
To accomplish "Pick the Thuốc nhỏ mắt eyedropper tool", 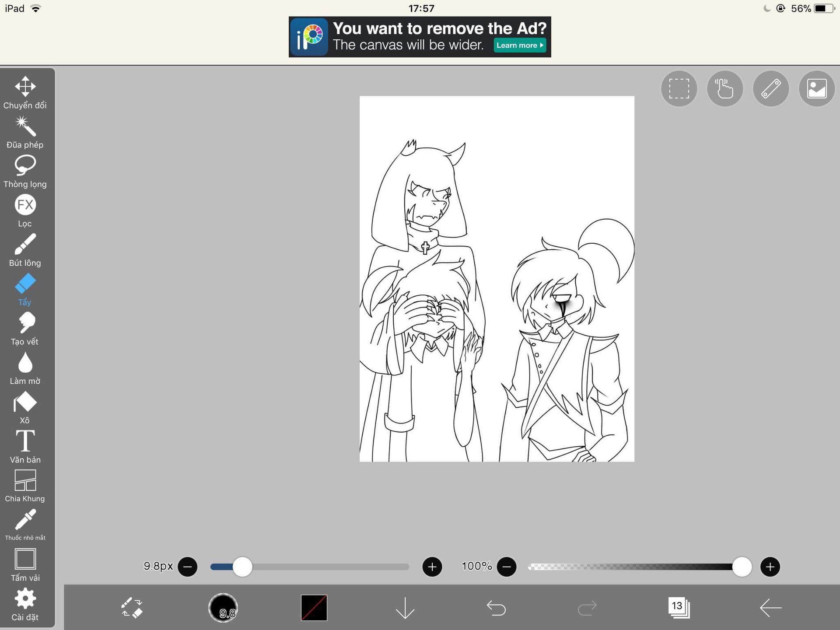I will 25,524.
